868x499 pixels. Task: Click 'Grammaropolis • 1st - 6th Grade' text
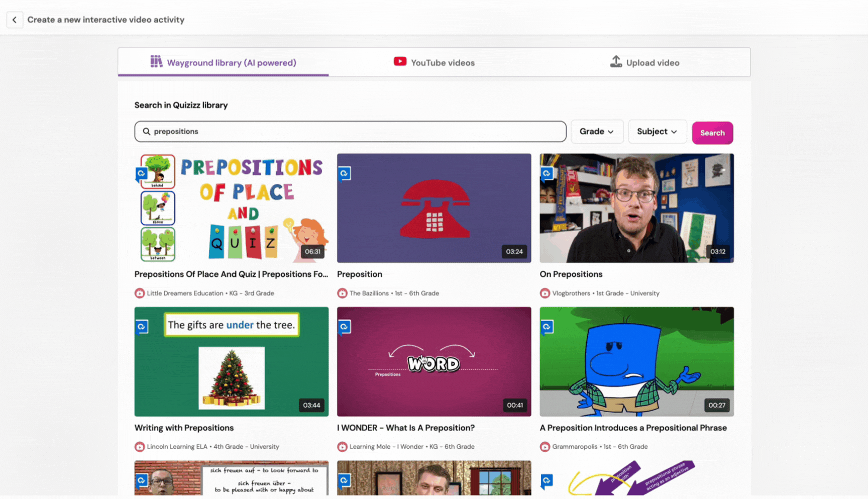pyautogui.click(x=600, y=446)
